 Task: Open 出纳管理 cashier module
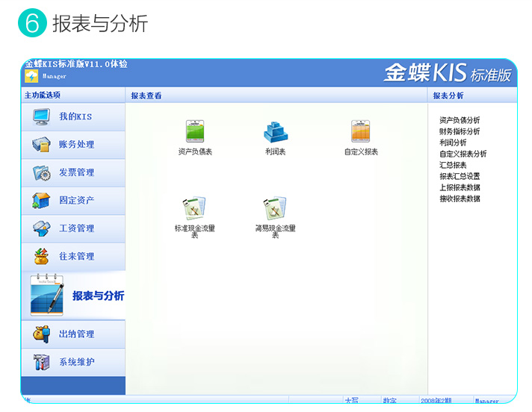pyautogui.click(x=73, y=334)
